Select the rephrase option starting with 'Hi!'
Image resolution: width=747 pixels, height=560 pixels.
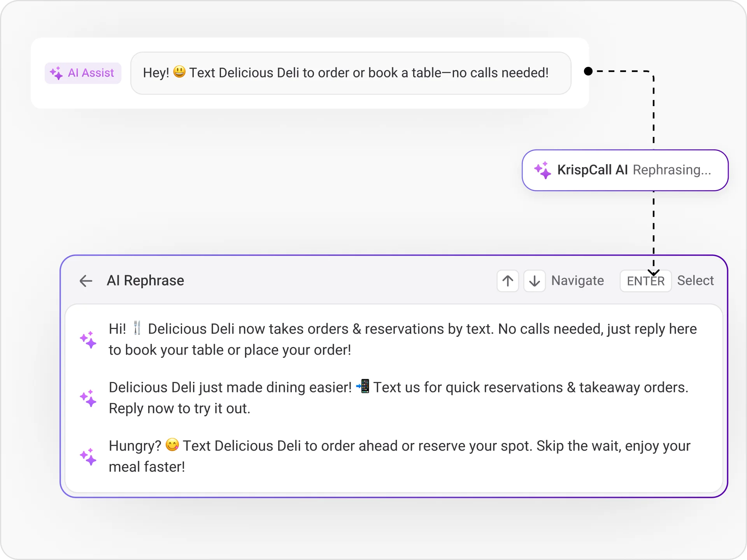pyautogui.click(x=394, y=339)
